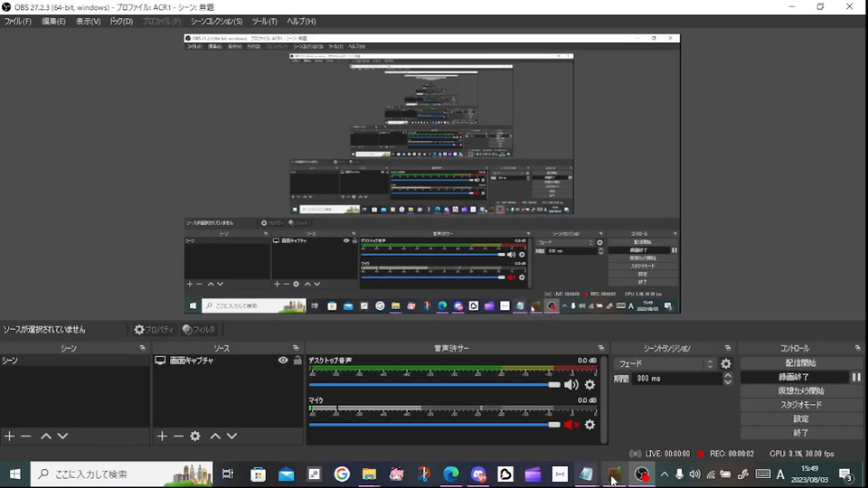Adjust the マイク volume slider
The width and height of the screenshot is (868, 488).
point(435,425)
